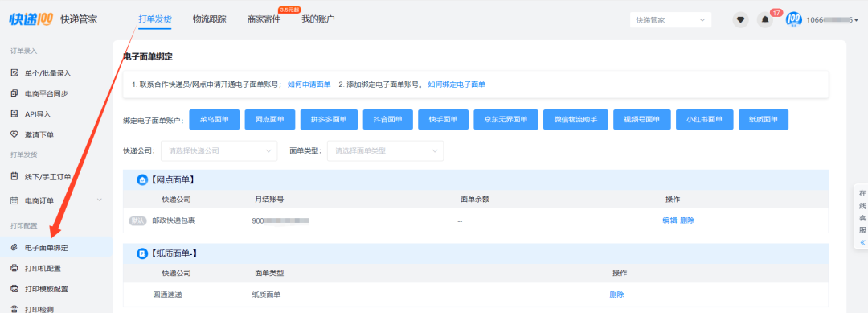Open the 请选择快递公司 dropdown

point(219,150)
